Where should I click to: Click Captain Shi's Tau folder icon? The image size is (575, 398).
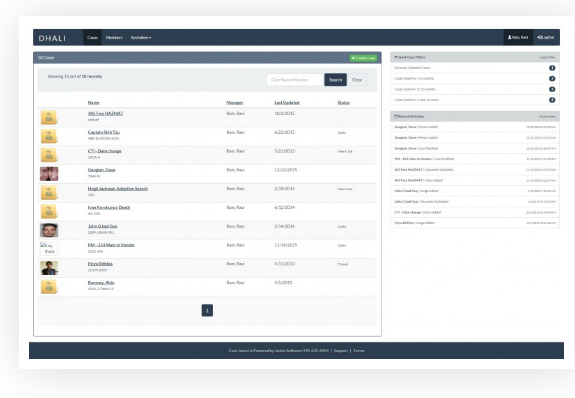click(x=49, y=136)
